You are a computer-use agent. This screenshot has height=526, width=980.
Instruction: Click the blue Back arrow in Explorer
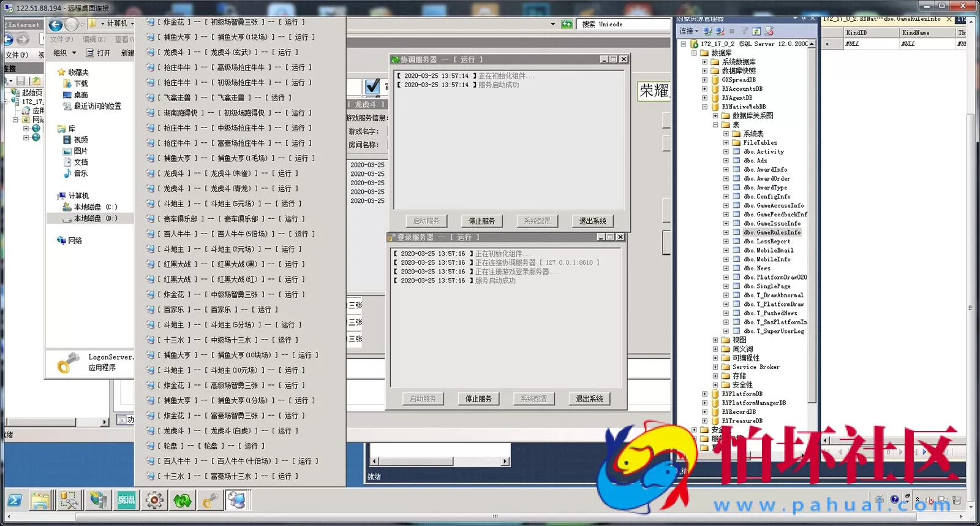point(56,25)
